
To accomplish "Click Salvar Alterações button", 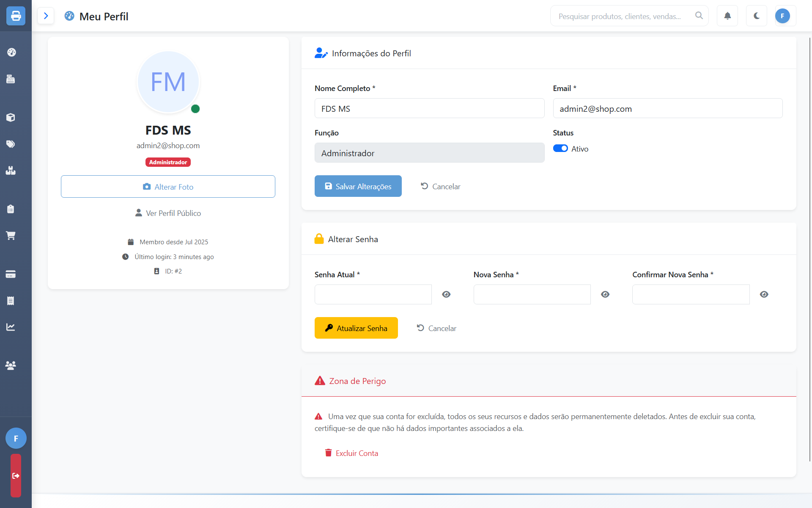I will click(x=358, y=186).
